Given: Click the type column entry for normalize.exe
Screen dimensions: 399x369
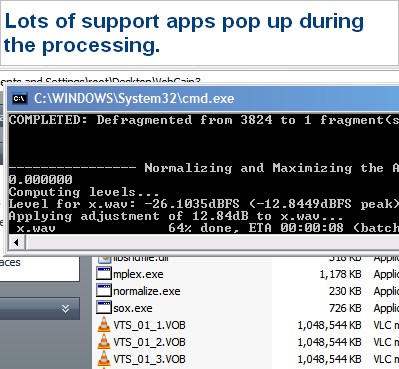Looking at the screenshot, I should point(386,291).
